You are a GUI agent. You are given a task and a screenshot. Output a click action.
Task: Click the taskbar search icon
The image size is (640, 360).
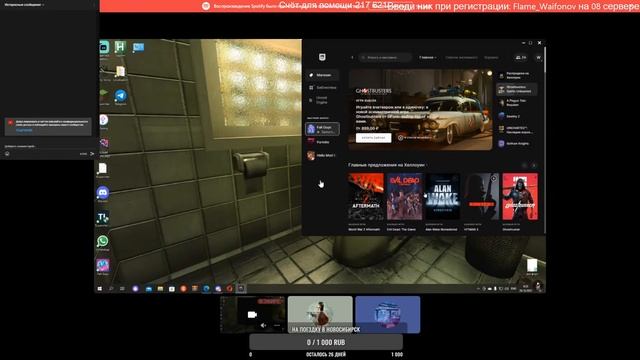tap(111, 289)
